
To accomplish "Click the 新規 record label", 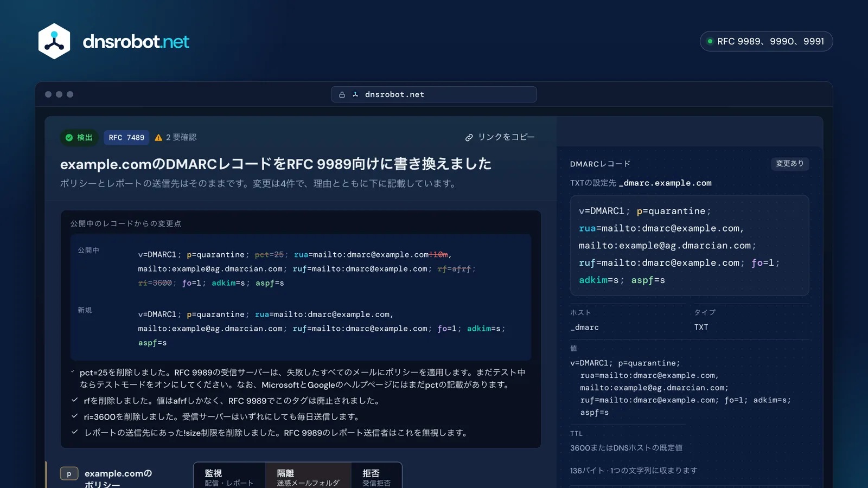I will pos(85,310).
